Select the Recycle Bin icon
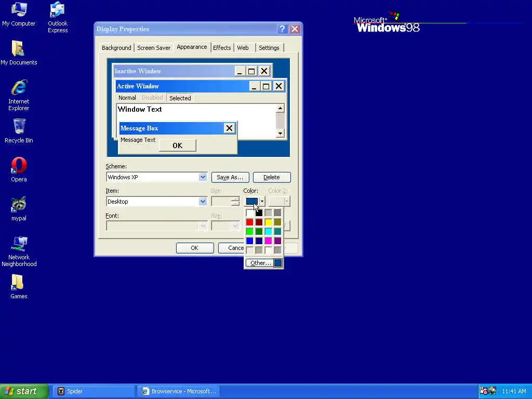The width and height of the screenshot is (532, 399). pos(19,130)
